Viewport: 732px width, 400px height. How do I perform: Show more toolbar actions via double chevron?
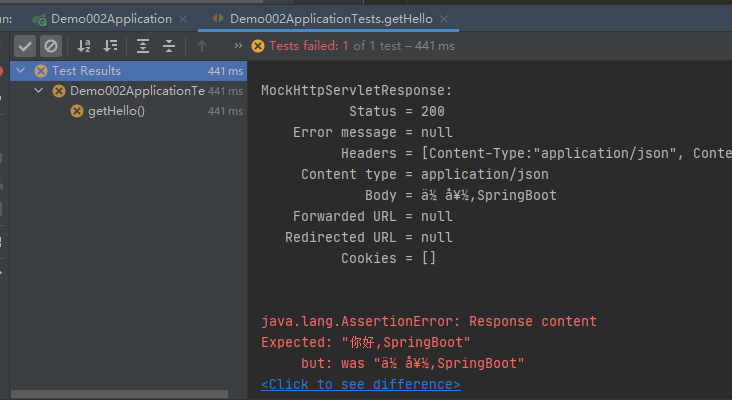tap(238, 46)
